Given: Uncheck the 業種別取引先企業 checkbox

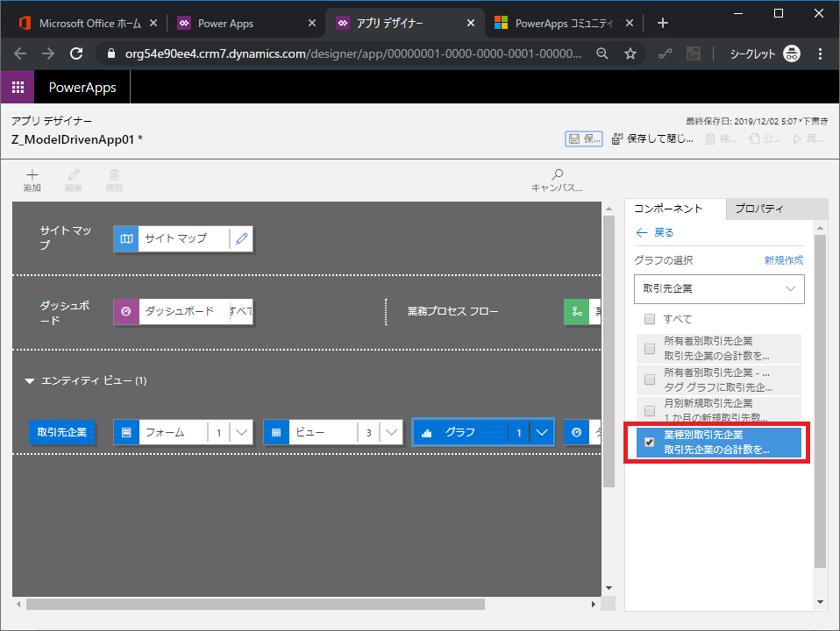Looking at the screenshot, I should pos(650,442).
